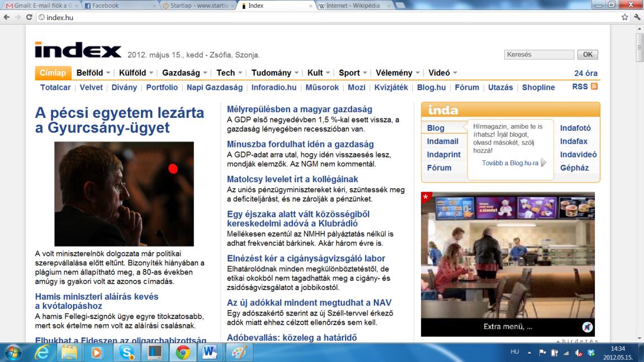The image size is (644, 362).
Task: Click the HU language indicator in taskbar
Action: coord(515,352)
